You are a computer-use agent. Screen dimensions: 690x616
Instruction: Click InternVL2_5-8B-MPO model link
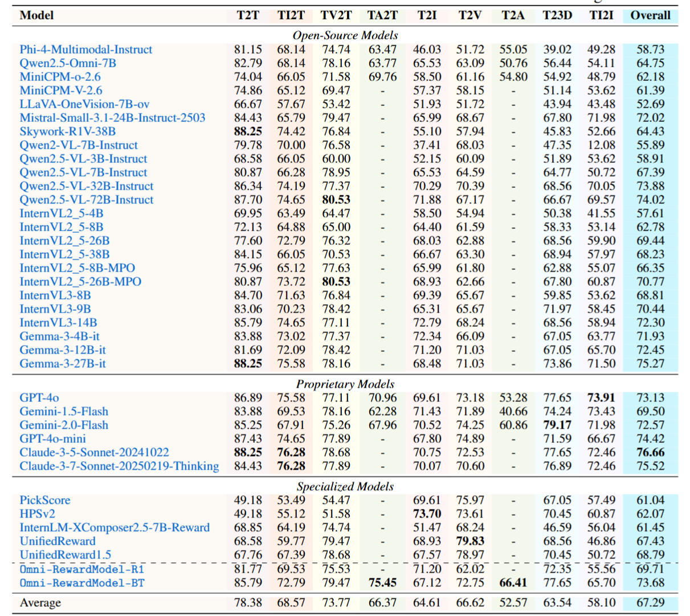coord(77,268)
